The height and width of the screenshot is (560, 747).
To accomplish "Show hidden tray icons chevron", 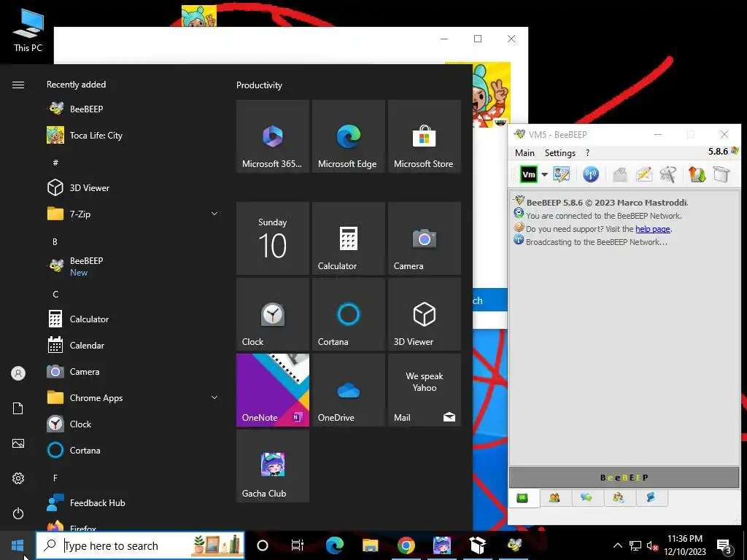I will (617, 545).
